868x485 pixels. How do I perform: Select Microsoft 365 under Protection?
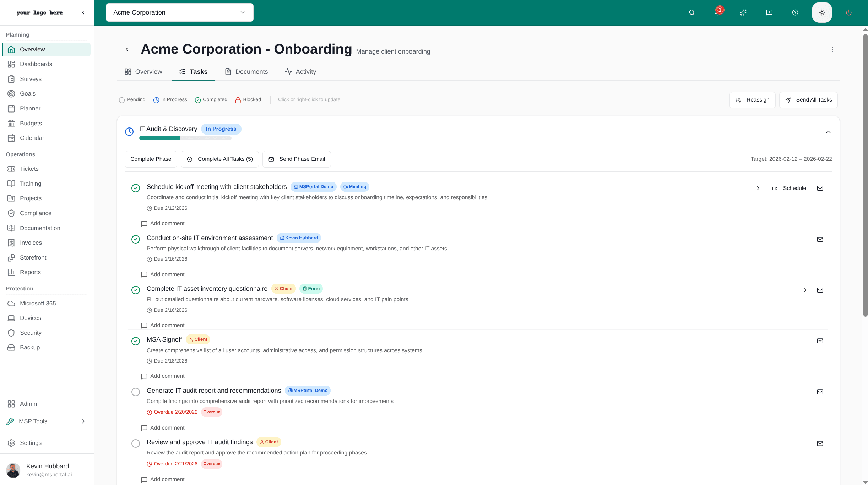pyautogui.click(x=38, y=303)
